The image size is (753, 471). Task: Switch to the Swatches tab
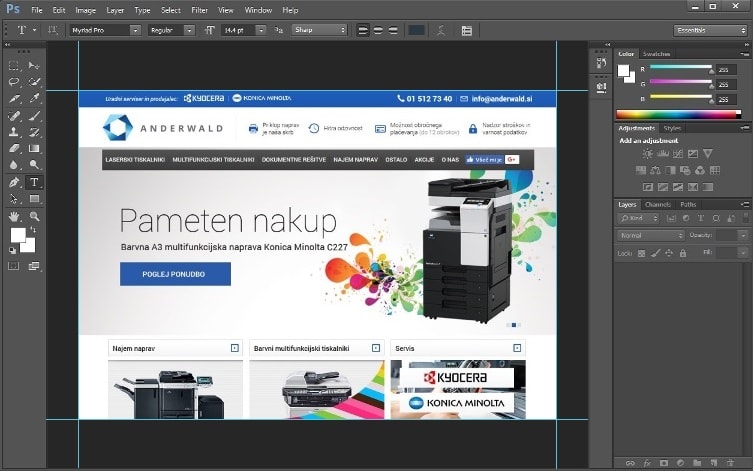[x=656, y=53]
